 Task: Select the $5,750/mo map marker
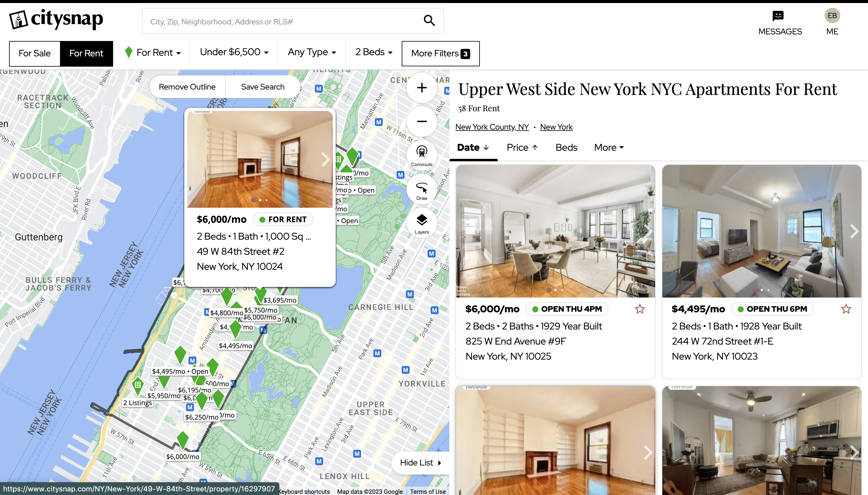tap(261, 310)
